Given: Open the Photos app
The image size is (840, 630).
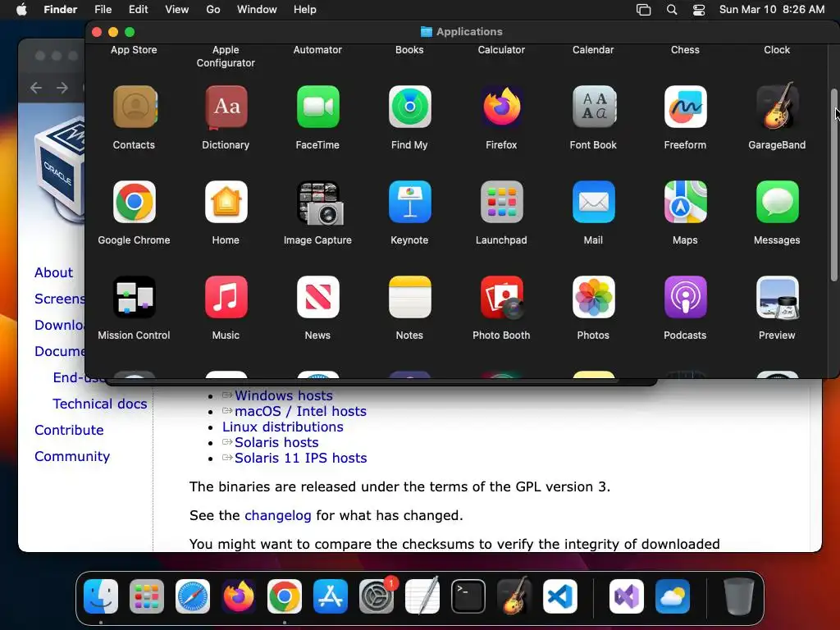Looking at the screenshot, I should tap(594, 297).
